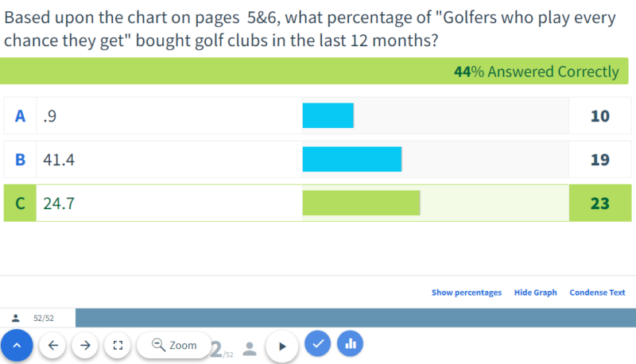636x364 pixels.
Task: Click the blue up-chevron collapse button
Action: coord(17,346)
